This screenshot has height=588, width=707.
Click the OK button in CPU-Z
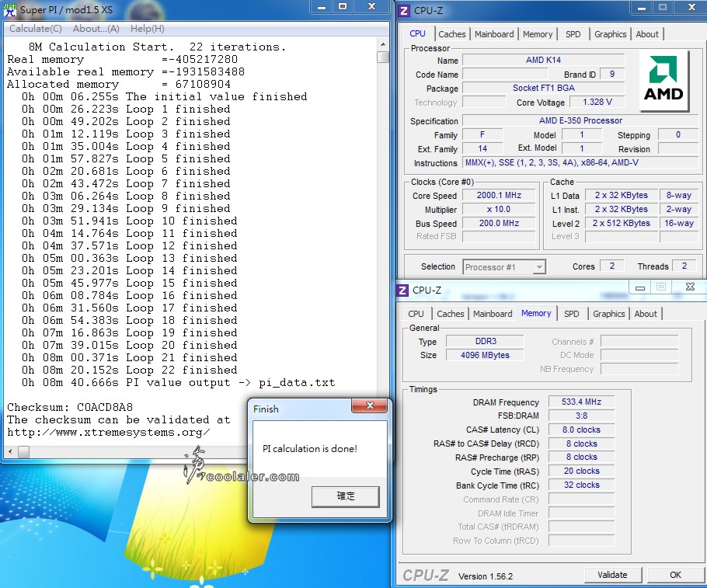point(675,575)
